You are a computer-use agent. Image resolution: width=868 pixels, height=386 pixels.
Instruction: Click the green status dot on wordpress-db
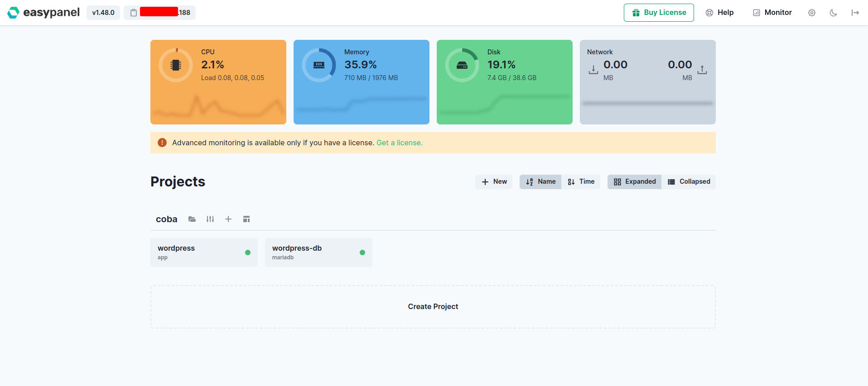362,253
